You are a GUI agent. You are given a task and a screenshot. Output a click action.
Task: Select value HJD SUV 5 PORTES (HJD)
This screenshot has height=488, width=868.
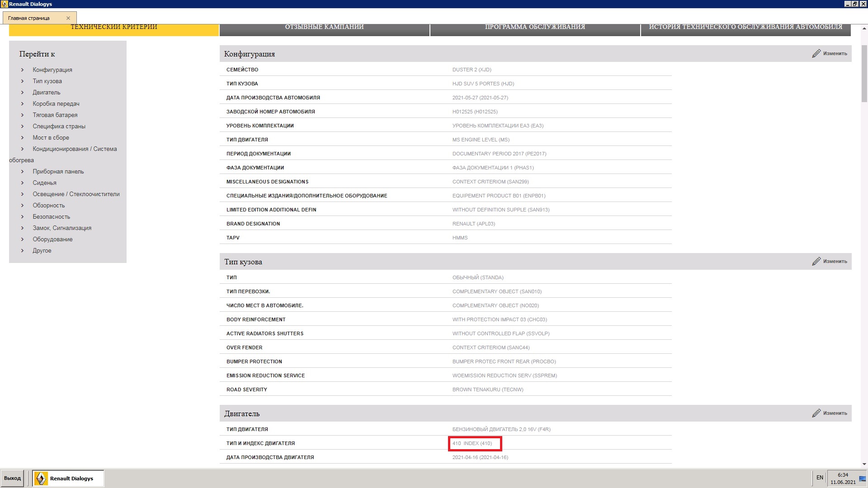(x=483, y=84)
